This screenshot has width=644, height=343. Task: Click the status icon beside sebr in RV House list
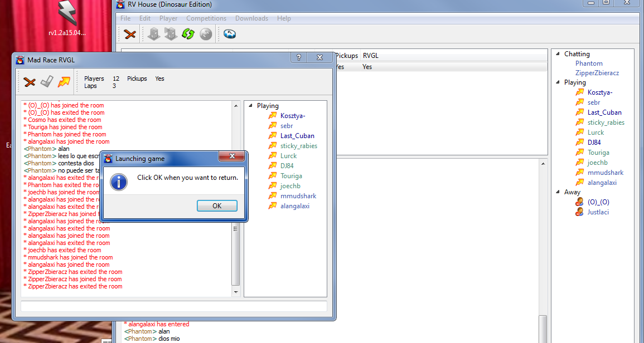tap(580, 102)
